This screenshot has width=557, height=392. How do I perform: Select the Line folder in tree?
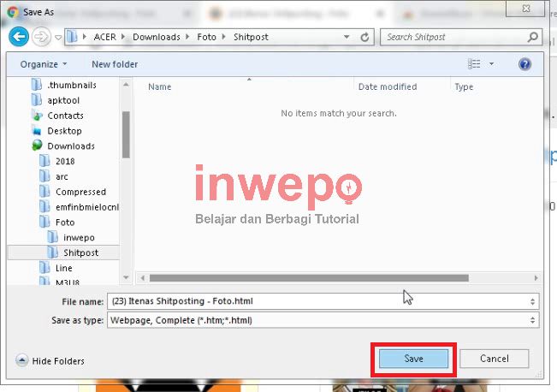(64, 268)
